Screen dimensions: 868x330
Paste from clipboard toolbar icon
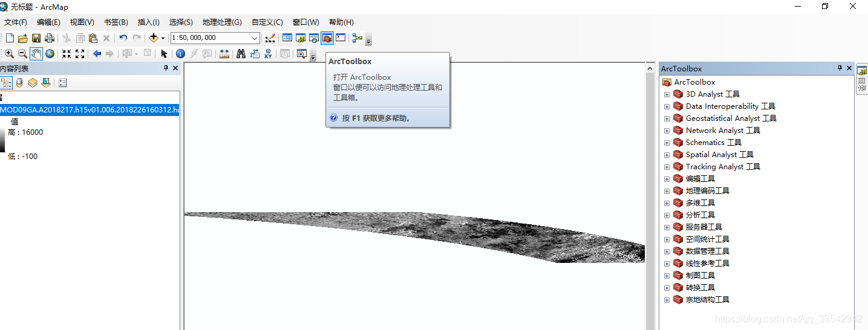point(93,38)
